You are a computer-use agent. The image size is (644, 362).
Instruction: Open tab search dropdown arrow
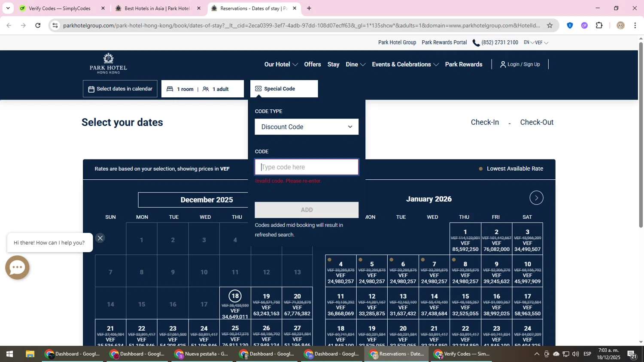point(8,8)
